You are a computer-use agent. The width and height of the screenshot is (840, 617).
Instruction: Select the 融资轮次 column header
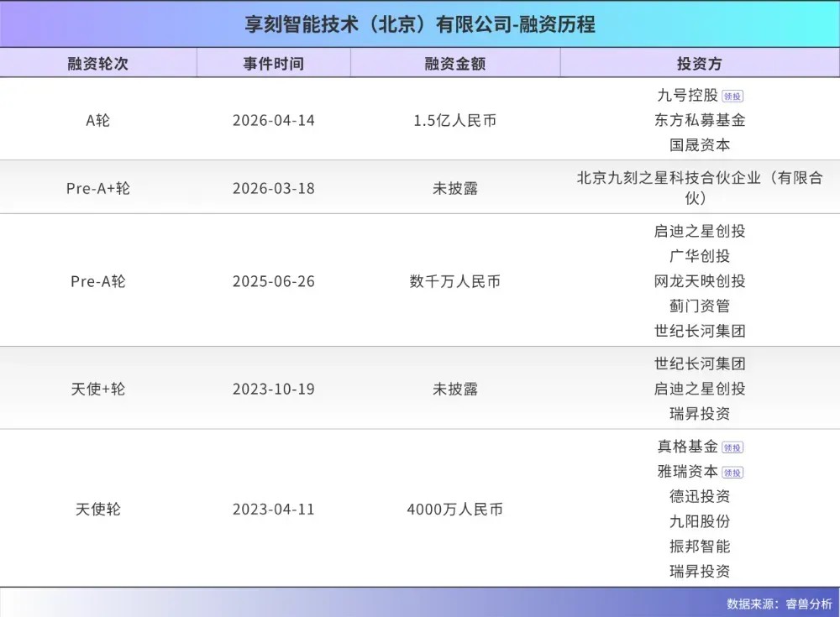tap(97, 64)
